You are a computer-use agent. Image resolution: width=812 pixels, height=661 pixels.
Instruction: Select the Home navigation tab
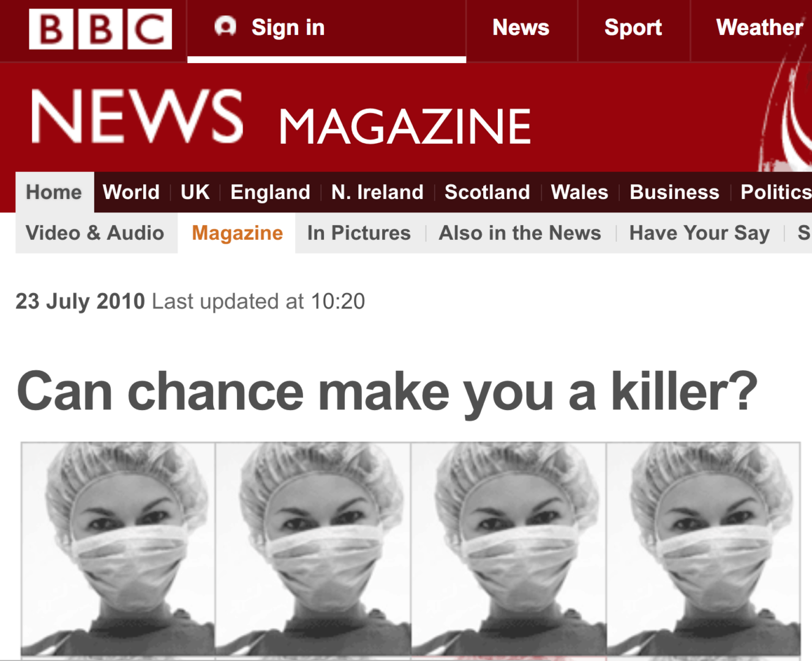click(54, 192)
